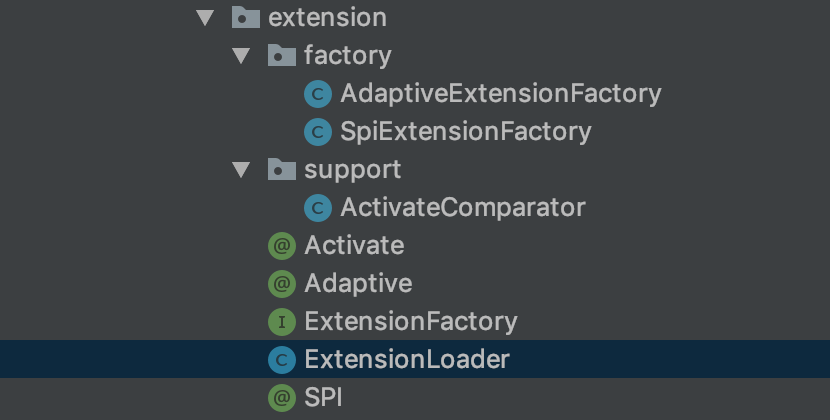Click the ExtensionLoader class icon
Screen dimensions: 830x420
tap(282, 360)
